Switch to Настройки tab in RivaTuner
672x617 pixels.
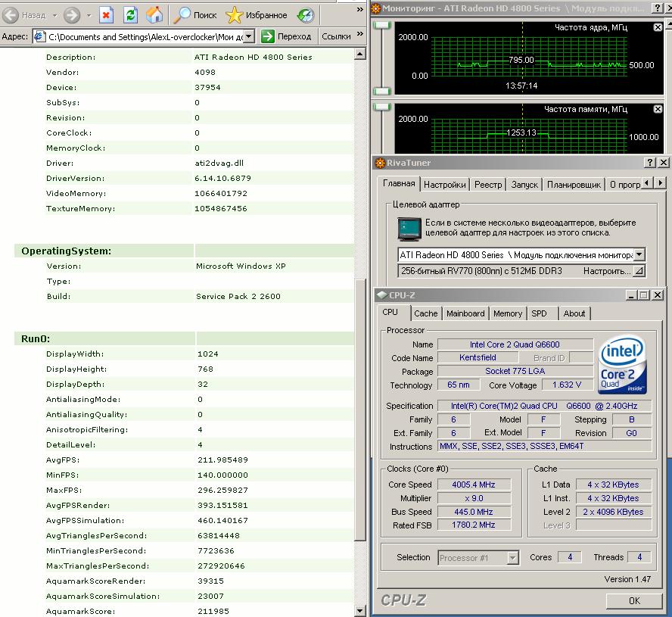(445, 185)
